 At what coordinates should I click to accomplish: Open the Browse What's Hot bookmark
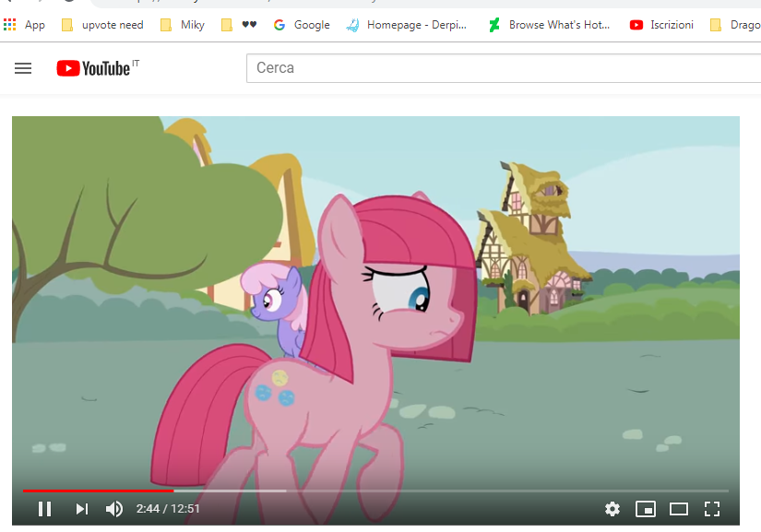549,25
